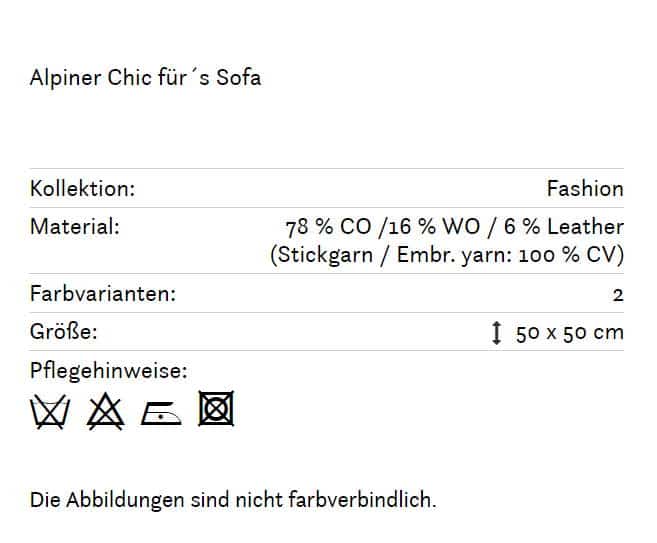The image size is (657, 543).
Task: Click '78 % CO /16 % WO / 6 % Leather' text
Action: pos(455,227)
